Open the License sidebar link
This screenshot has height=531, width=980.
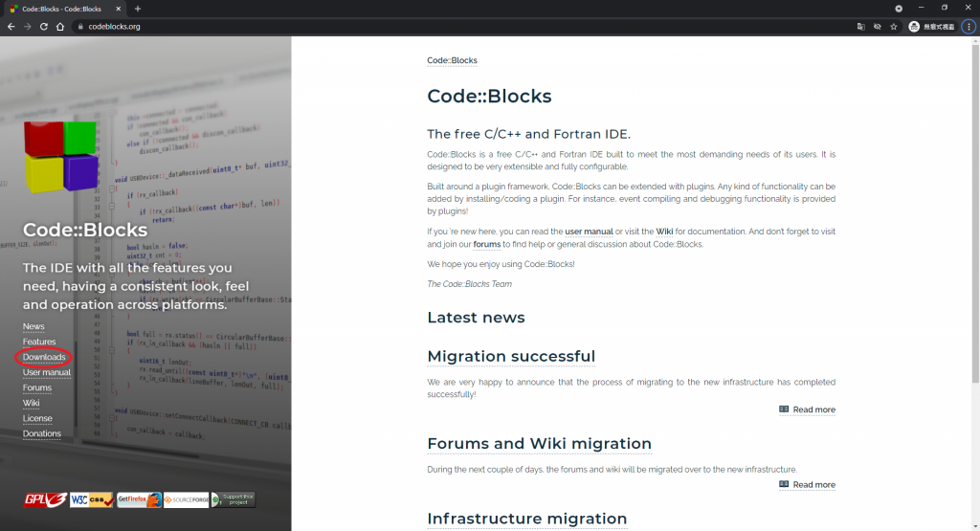(x=37, y=418)
